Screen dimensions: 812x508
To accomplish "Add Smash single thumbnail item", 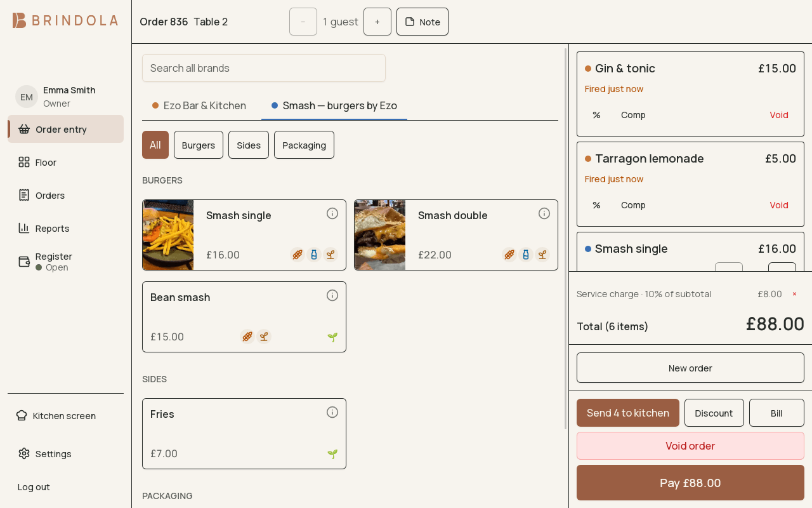I will 168,235.
